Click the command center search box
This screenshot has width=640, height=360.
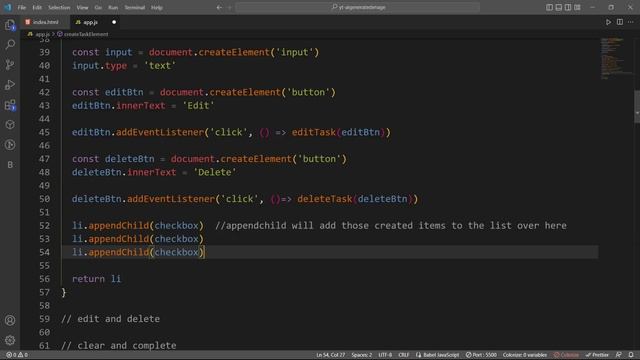coord(358,7)
